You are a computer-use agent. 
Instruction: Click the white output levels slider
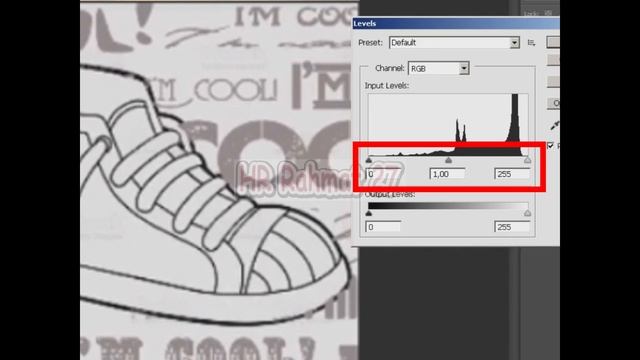[x=527, y=213]
